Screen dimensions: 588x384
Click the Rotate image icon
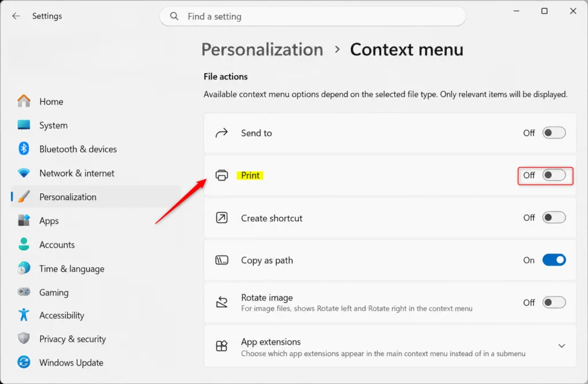tap(222, 302)
